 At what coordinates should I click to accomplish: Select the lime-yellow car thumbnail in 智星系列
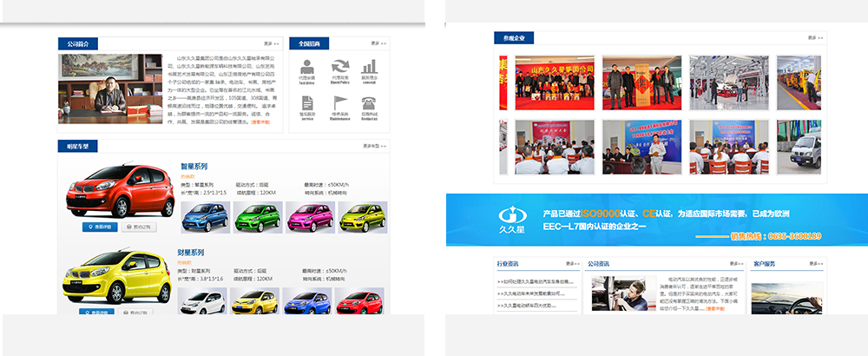point(363,217)
